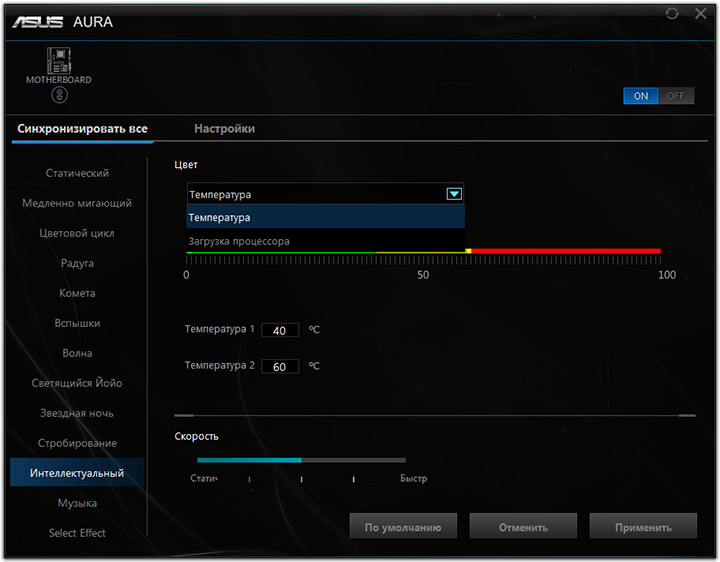Switch lighting ON

point(641,96)
